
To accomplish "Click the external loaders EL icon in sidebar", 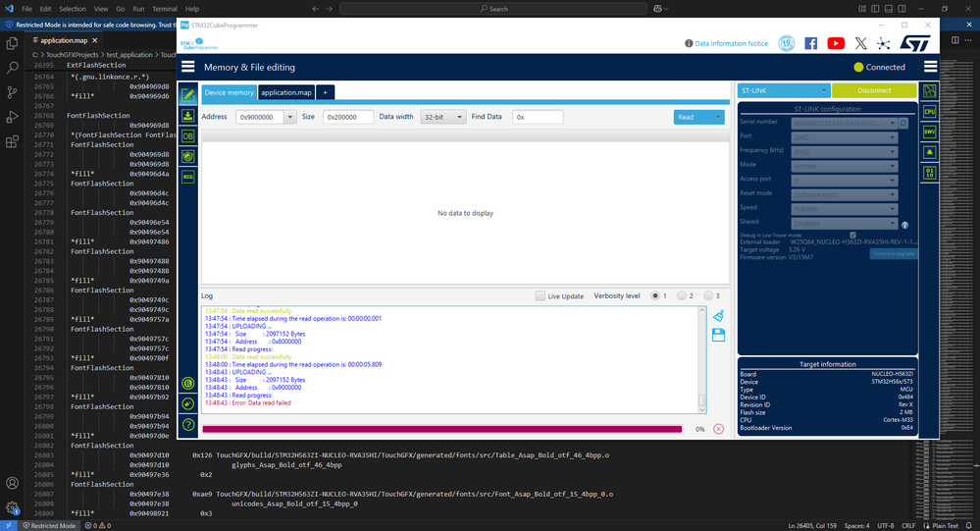I will pyautogui.click(x=188, y=384).
